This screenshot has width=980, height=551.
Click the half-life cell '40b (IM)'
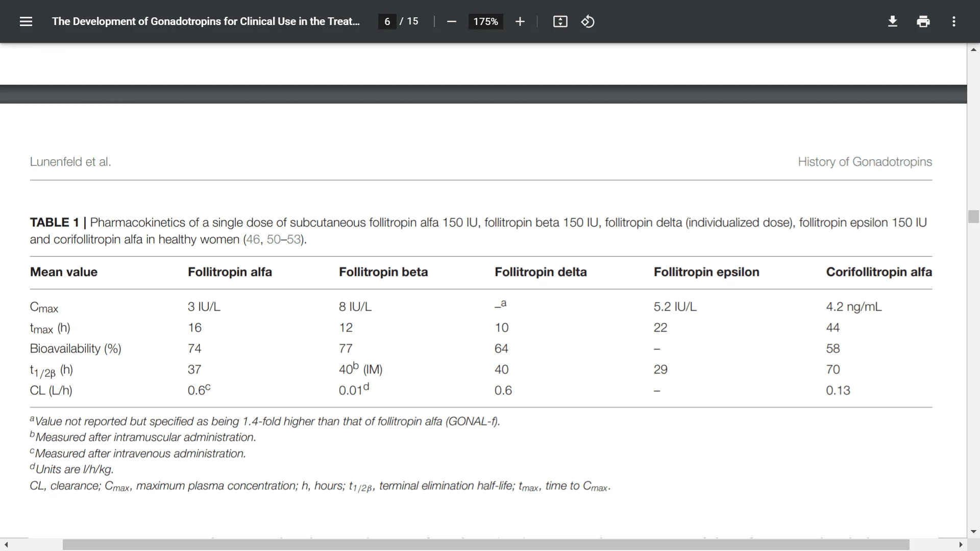pos(360,368)
